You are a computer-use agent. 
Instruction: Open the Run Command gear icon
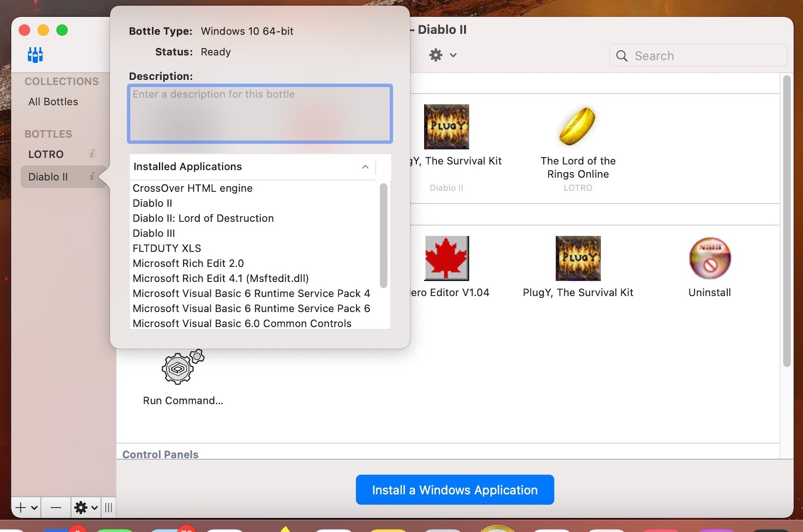click(x=183, y=367)
